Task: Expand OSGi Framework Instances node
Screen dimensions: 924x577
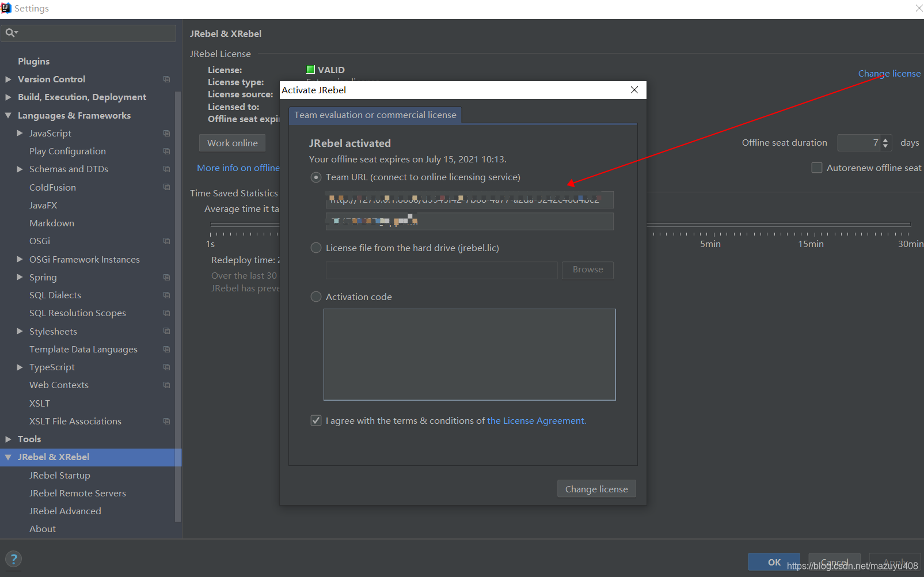Action: point(20,259)
